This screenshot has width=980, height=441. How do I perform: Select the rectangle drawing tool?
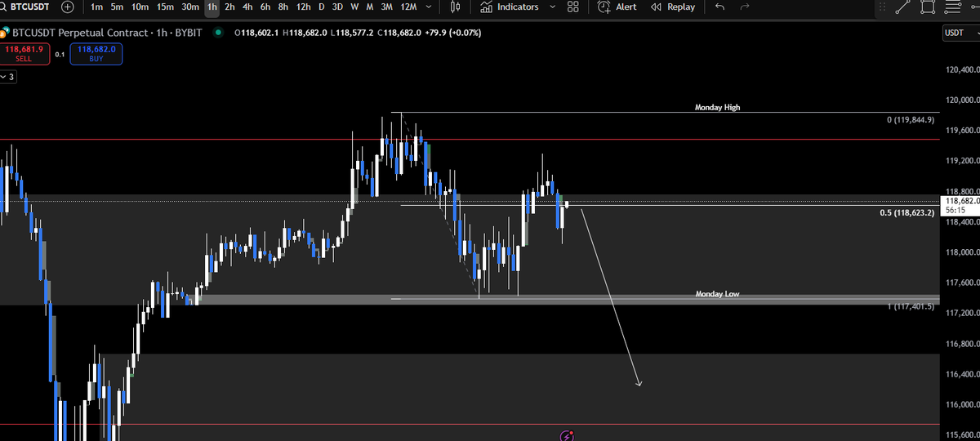[x=927, y=7]
